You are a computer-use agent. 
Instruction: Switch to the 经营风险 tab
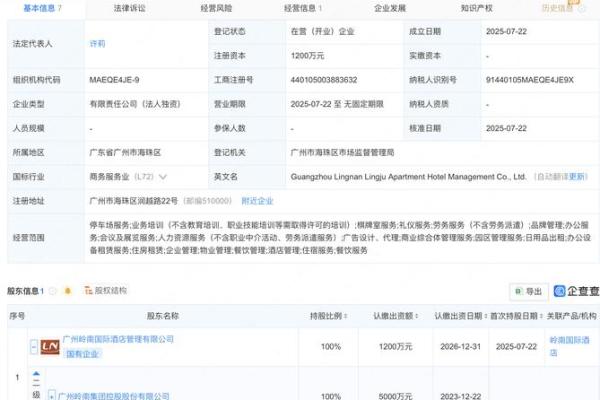tap(216, 8)
